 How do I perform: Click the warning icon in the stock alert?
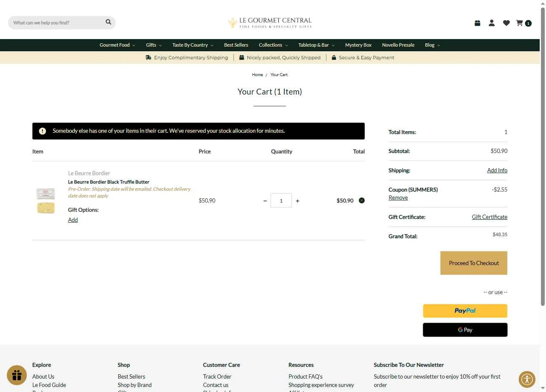click(42, 131)
